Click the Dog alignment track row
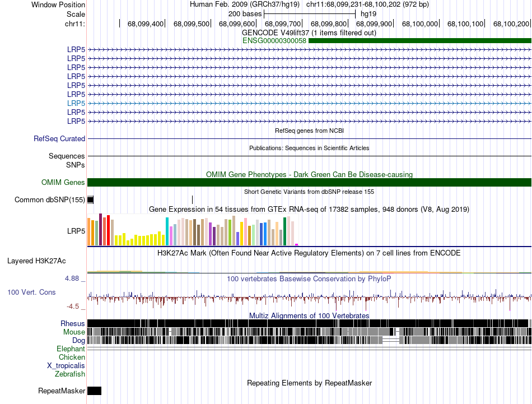532x404 pixels. tap(310, 340)
